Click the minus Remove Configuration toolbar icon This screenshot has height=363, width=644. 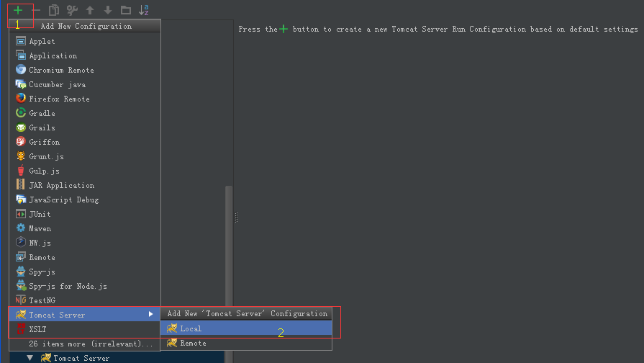coord(36,10)
